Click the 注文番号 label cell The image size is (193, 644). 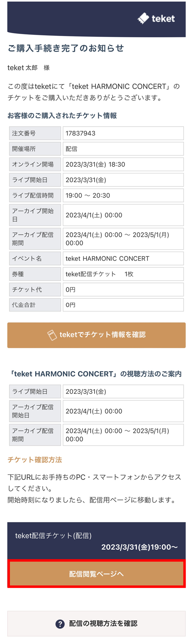coord(35,133)
